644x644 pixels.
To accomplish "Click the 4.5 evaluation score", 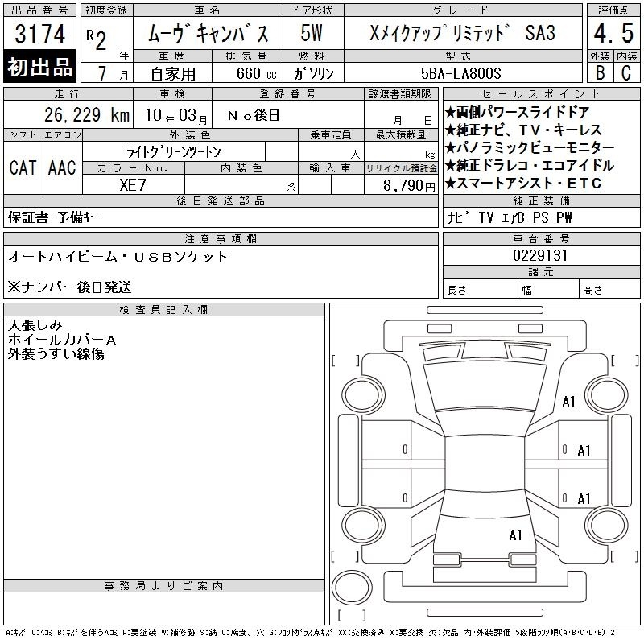I will [x=612, y=35].
